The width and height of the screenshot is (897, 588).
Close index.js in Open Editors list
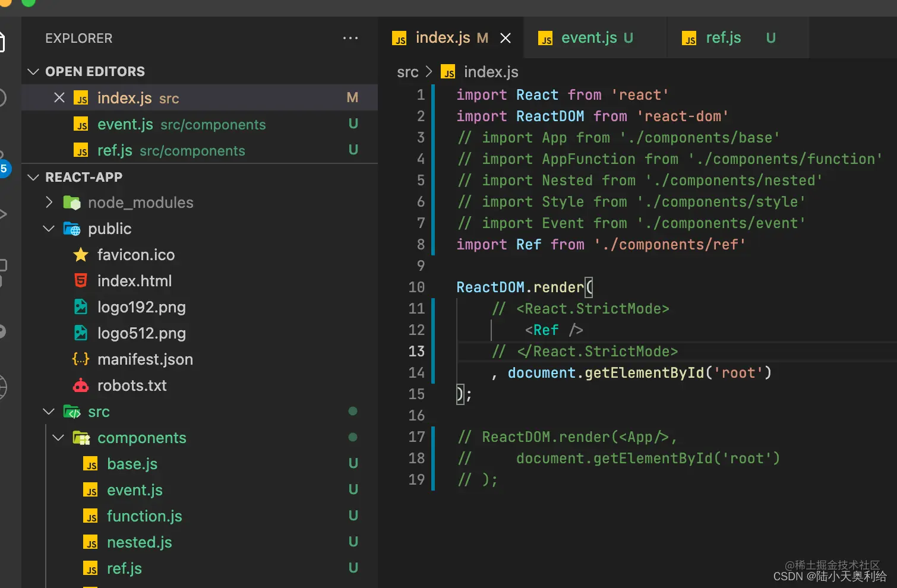[59, 97]
